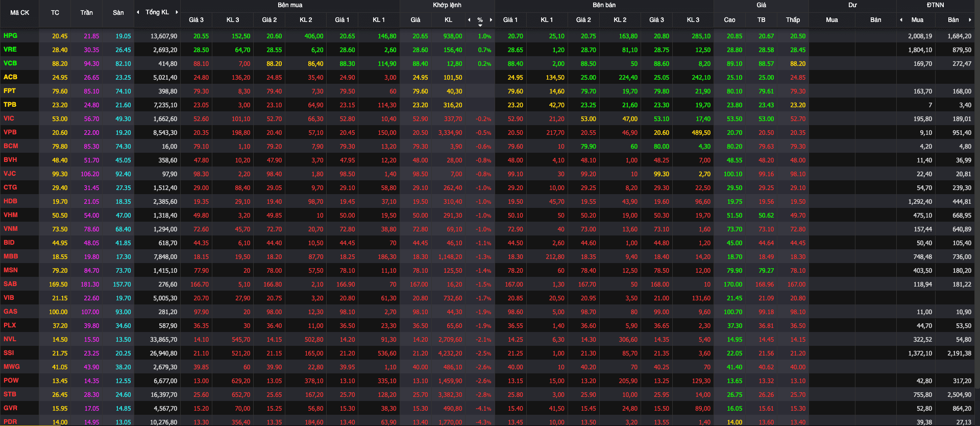Image resolution: width=980 pixels, height=426 pixels.
Task: Click the right arrow beside the % column
Action: (491, 20)
